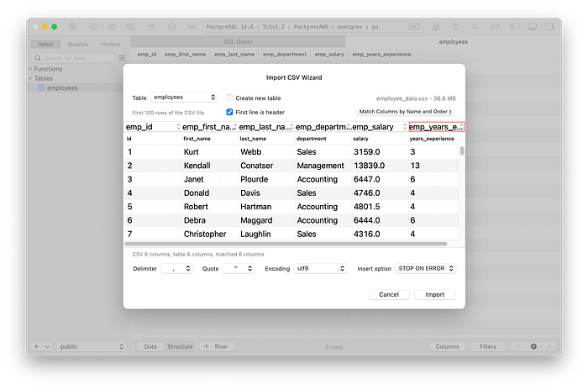Click the refresh icon in toolbar
This screenshot has width=588, height=390.
coord(455,27)
